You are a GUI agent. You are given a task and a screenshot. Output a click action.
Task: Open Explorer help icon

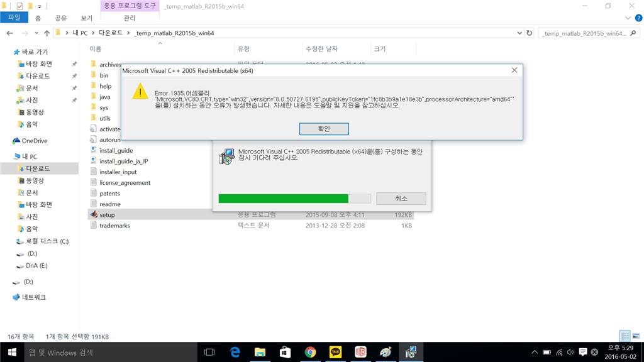tap(638, 18)
